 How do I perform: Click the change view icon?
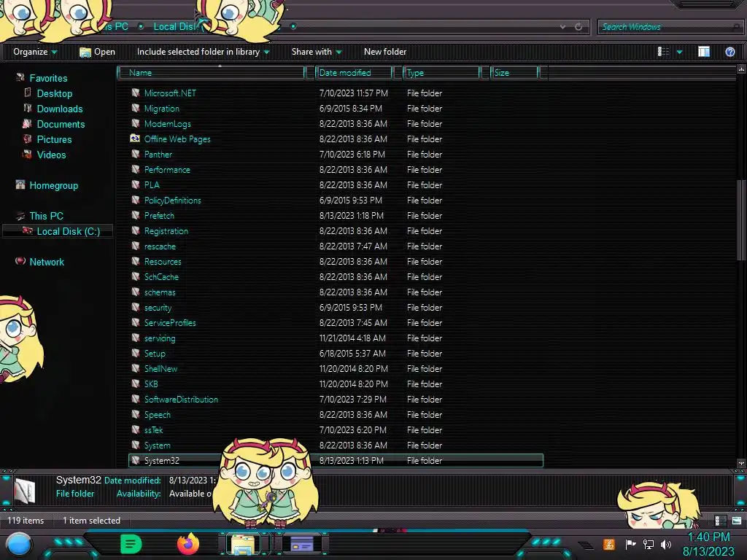click(x=663, y=52)
